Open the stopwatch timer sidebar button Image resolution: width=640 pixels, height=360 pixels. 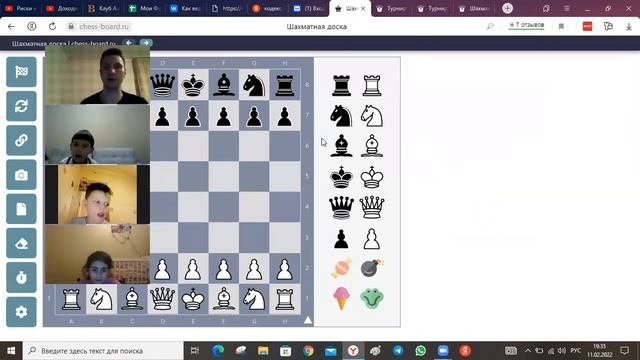(21, 278)
